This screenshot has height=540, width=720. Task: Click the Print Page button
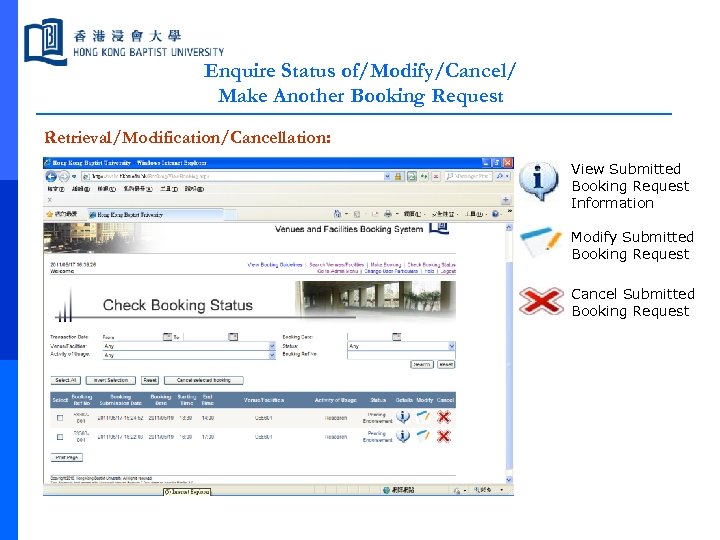tap(67, 457)
